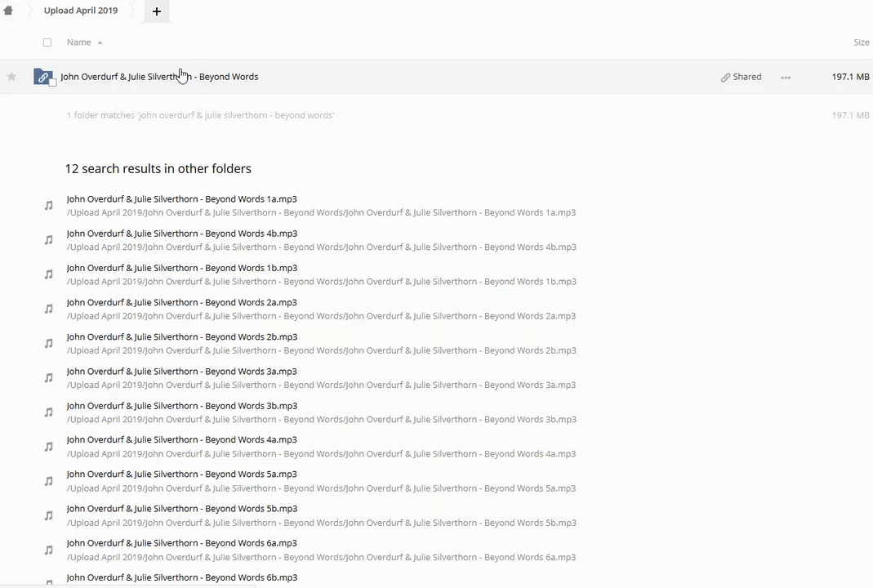The height and width of the screenshot is (588, 873).
Task: Open Upload April 2019 breadcrumb
Action: tap(80, 11)
